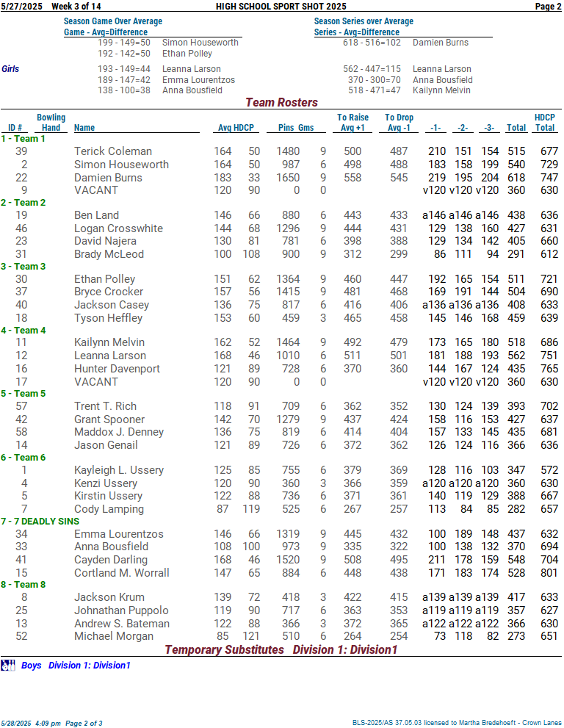Viewport: 564px width, 728px height.
Task: Click the name 'Jackson Krum'
Action: click(x=109, y=597)
